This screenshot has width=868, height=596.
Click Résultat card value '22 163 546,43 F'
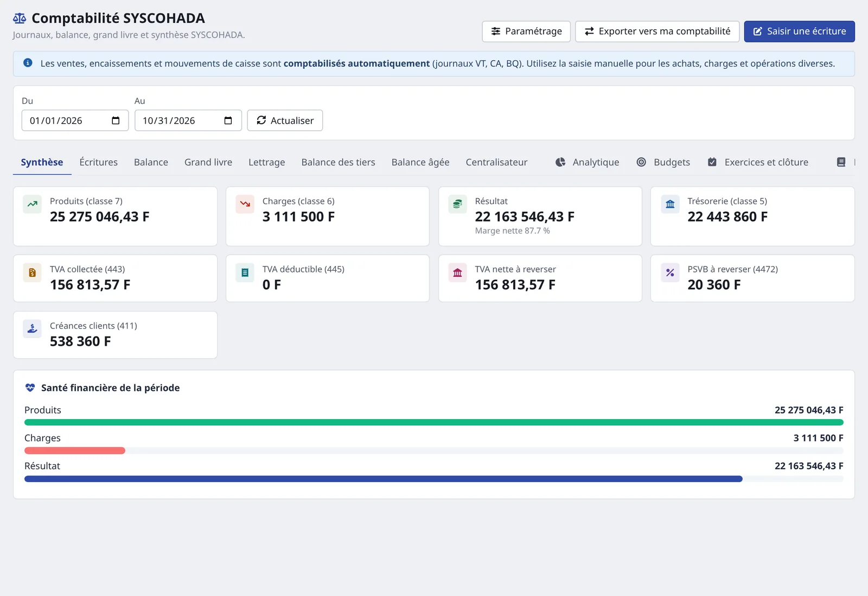[x=525, y=217]
